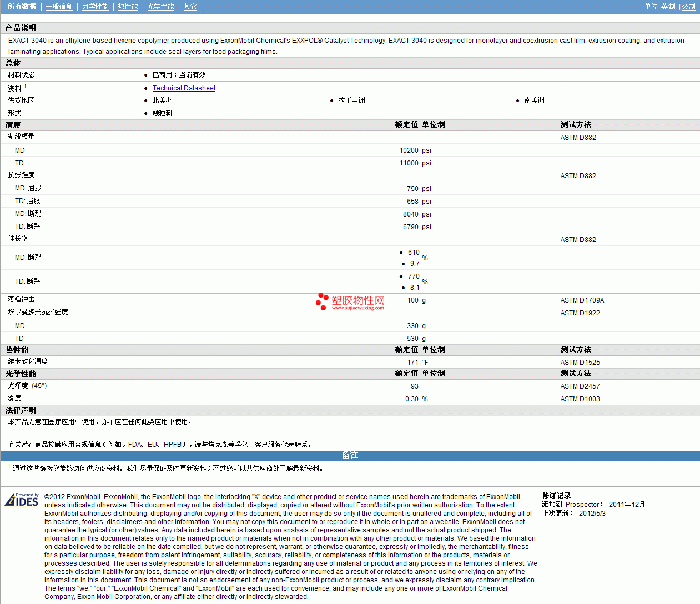The image size is (700, 604).
Task: Click the 拉丁美洲 availability entry
Action: pyautogui.click(x=352, y=100)
